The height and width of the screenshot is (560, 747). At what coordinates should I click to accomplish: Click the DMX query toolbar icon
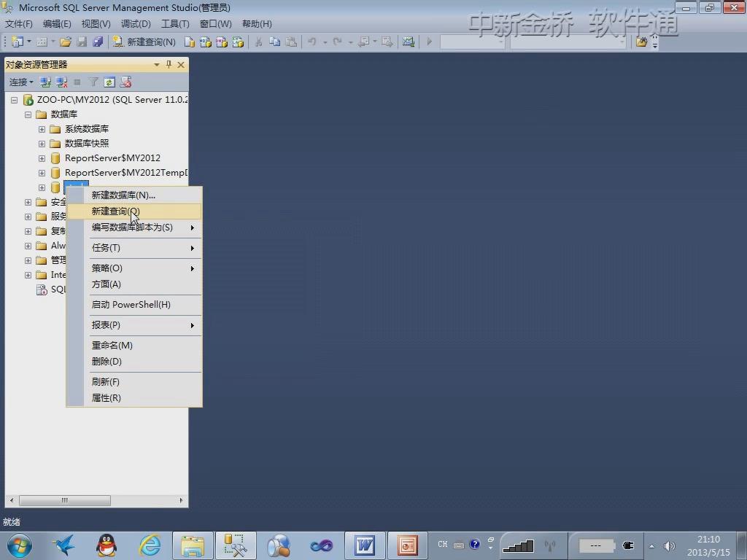222,42
